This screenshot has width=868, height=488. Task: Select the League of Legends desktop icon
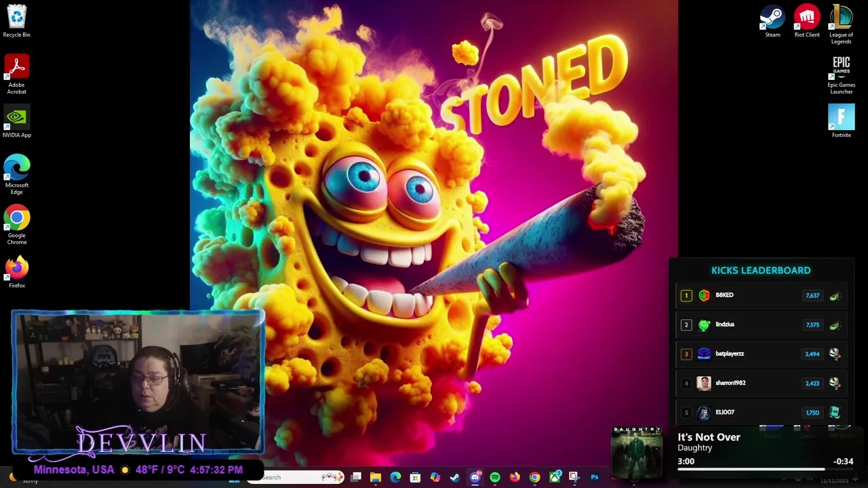point(841,24)
